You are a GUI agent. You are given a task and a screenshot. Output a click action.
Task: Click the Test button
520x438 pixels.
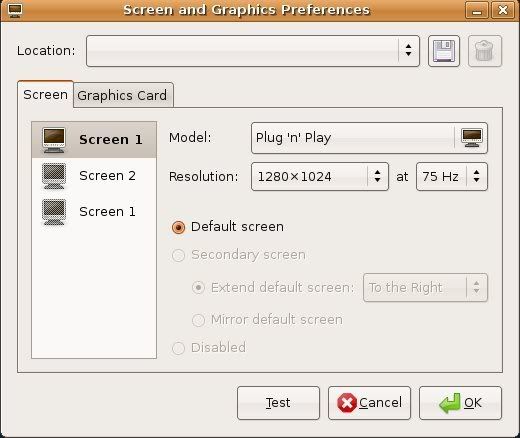278,403
